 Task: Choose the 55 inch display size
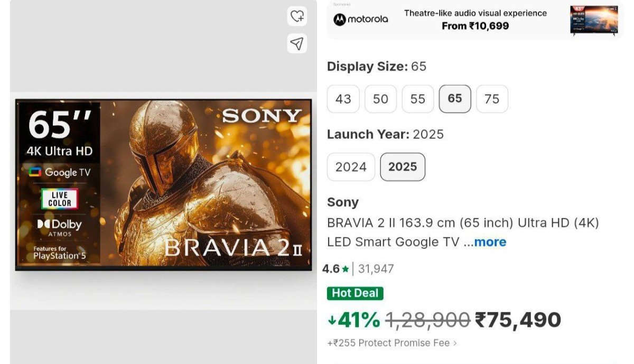pyautogui.click(x=417, y=99)
